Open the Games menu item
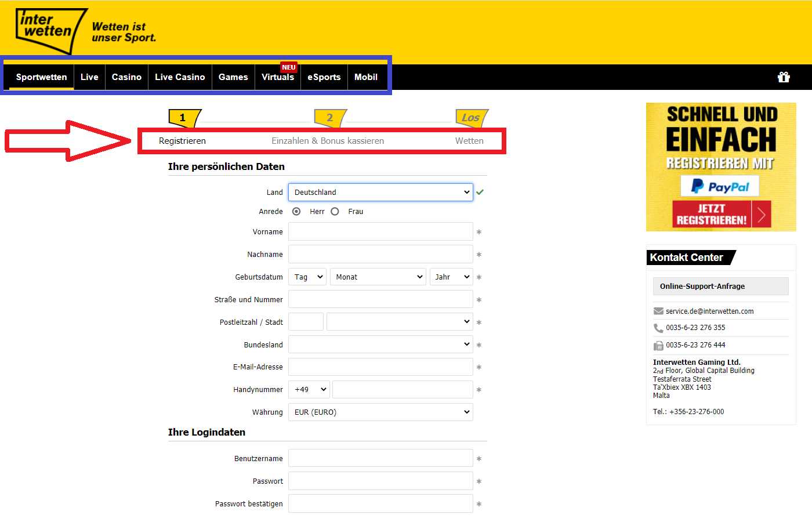 pos(233,77)
